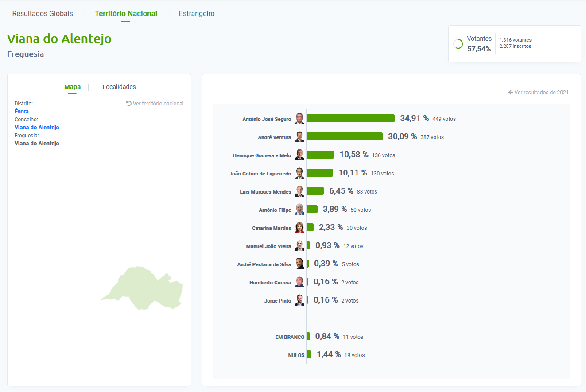
Task: Click the undo arrow beside Ver território nacional
Action: [x=129, y=103]
